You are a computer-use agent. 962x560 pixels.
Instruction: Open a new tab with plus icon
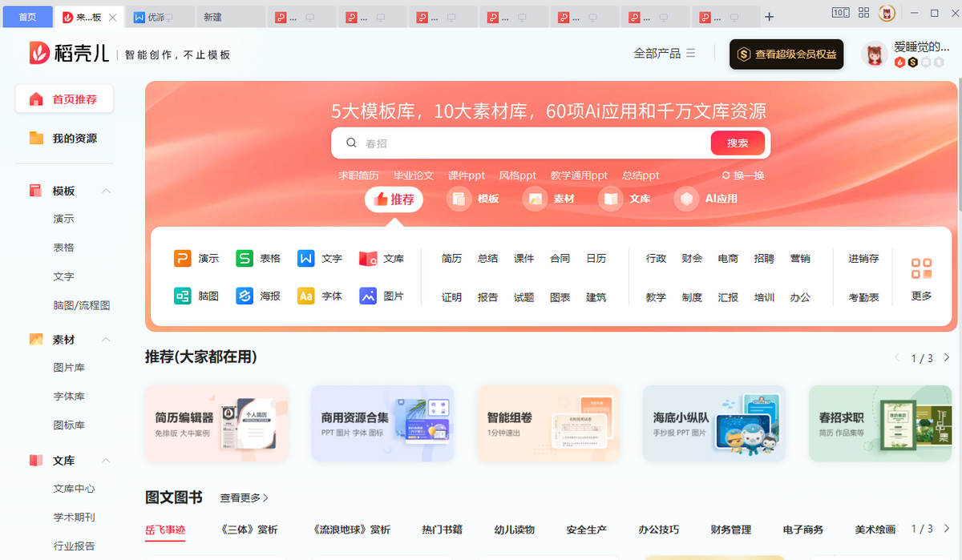[770, 17]
